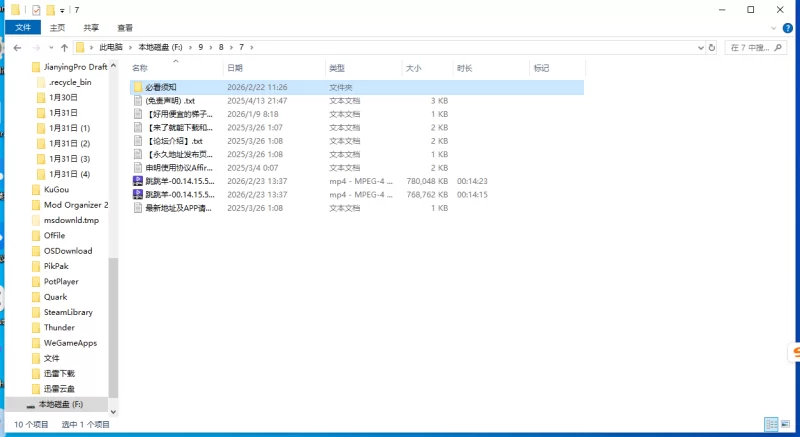Select the first 跳跳羊 mp4 video file

(x=178, y=181)
